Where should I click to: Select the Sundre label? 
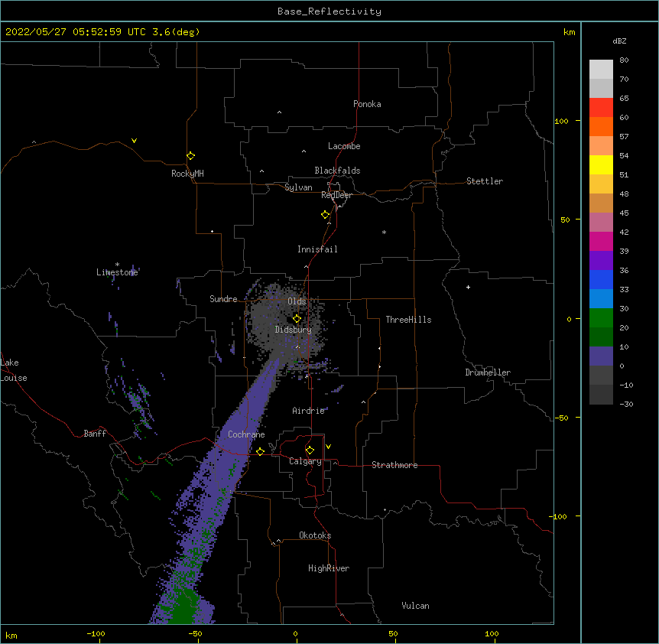pyautogui.click(x=223, y=299)
